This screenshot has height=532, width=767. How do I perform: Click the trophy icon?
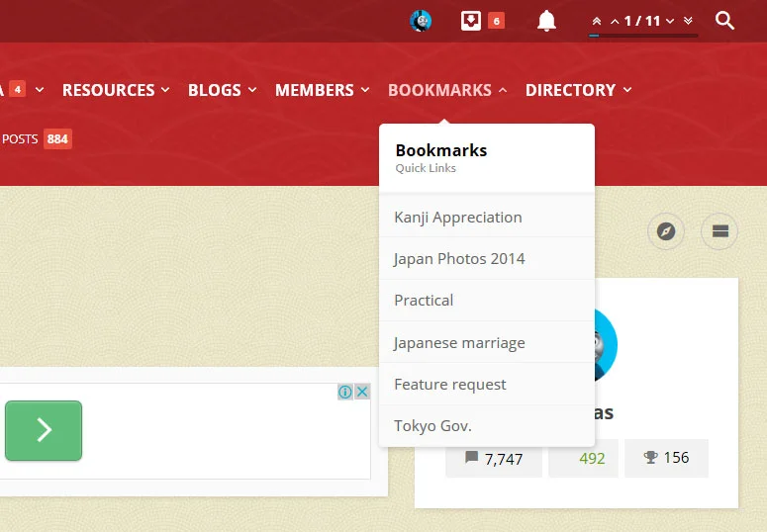pyautogui.click(x=650, y=458)
